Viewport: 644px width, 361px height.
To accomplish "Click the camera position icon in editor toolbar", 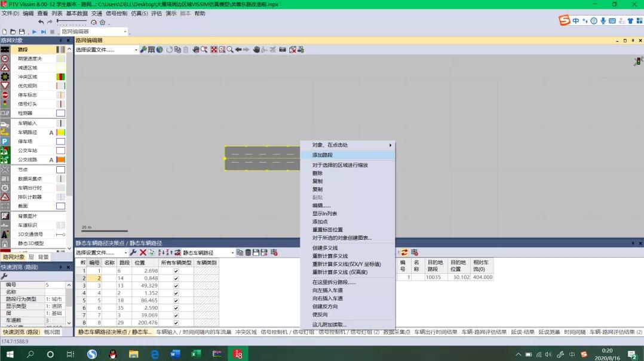I will [x=283, y=49].
